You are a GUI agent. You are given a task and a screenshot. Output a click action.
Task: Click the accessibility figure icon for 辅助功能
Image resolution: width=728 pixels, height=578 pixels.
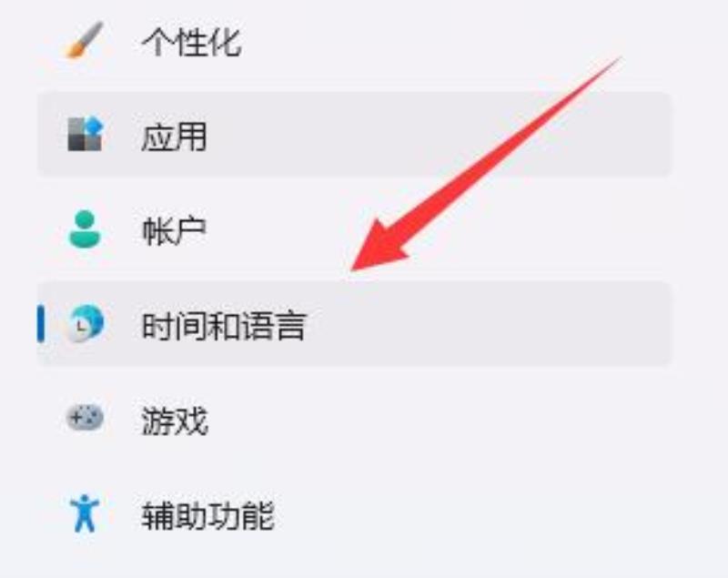coord(85,513)
